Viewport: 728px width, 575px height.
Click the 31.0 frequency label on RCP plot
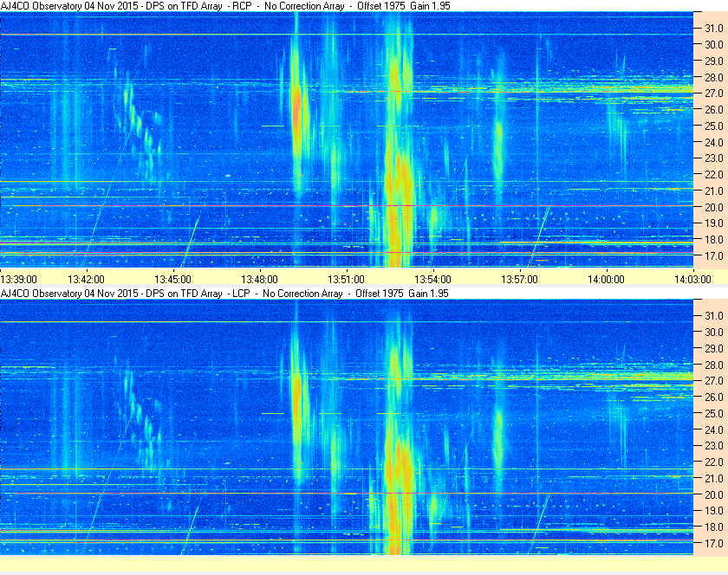click(714, 29)
